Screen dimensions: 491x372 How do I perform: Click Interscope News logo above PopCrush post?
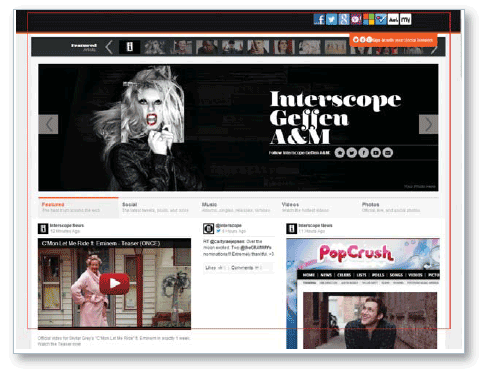click(x=291, y=228)
